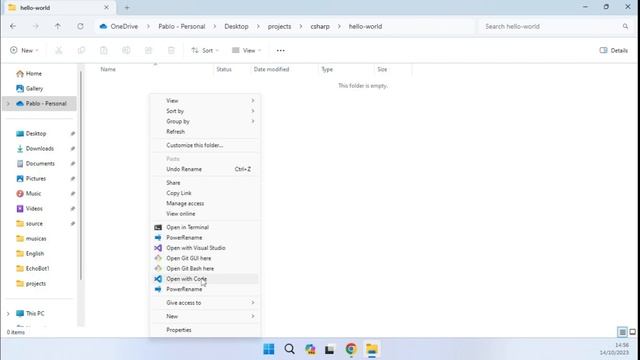Expand Pablo - Personal tree node
The image size is (640, 360).
(x=8, y=104)
